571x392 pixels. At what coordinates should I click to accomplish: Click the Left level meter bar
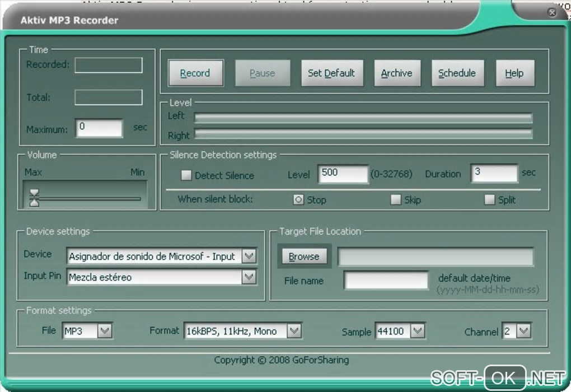click(x=363, y=118)
